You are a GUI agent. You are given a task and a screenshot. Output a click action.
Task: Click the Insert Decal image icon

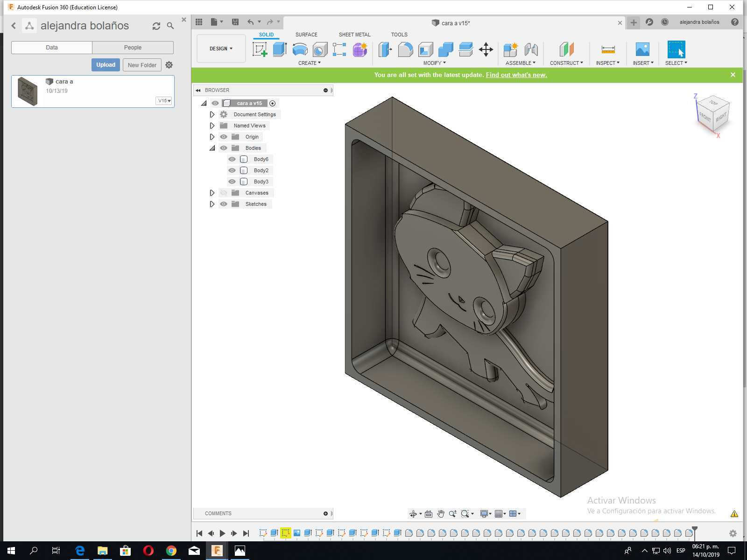pyautogui.click(x=642, y=49)
